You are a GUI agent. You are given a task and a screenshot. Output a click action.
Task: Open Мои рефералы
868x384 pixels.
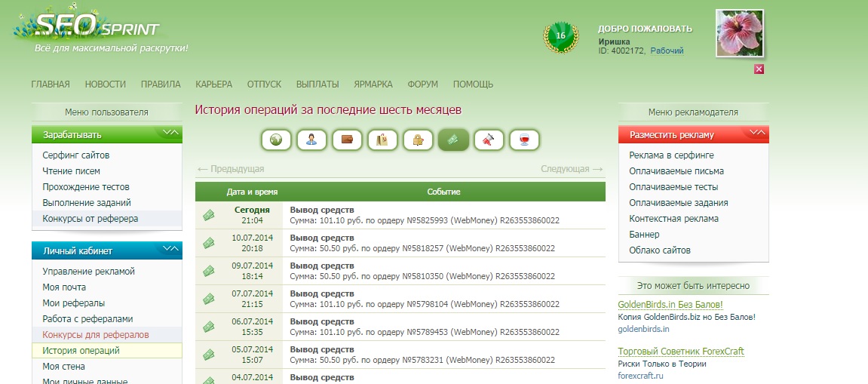point(74,303)
